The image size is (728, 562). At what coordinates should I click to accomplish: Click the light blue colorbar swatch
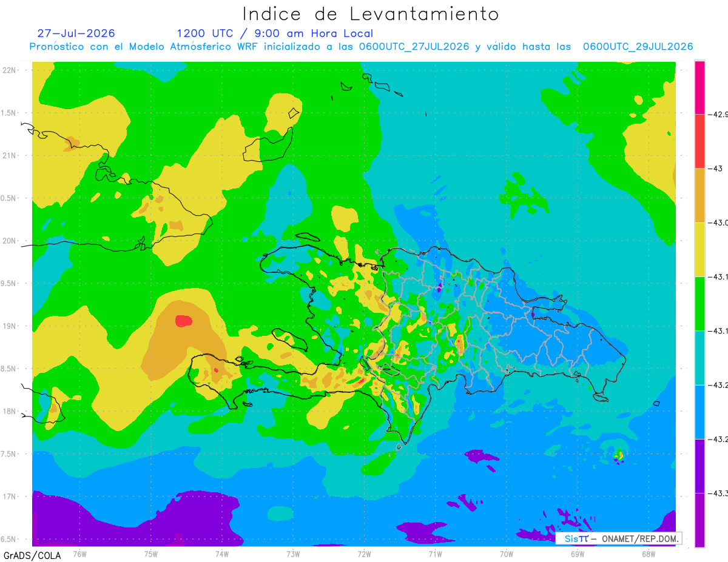[x=699, y=412]
